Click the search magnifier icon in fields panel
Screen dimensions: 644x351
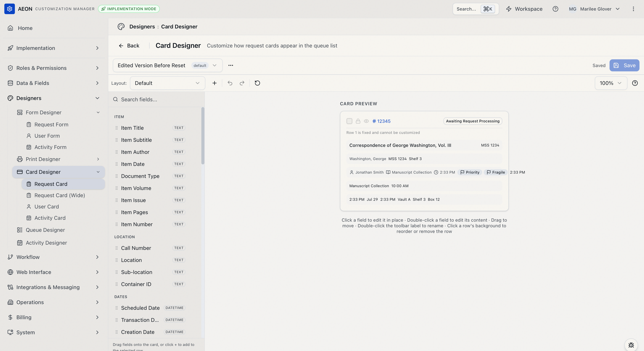coord(115,99)
